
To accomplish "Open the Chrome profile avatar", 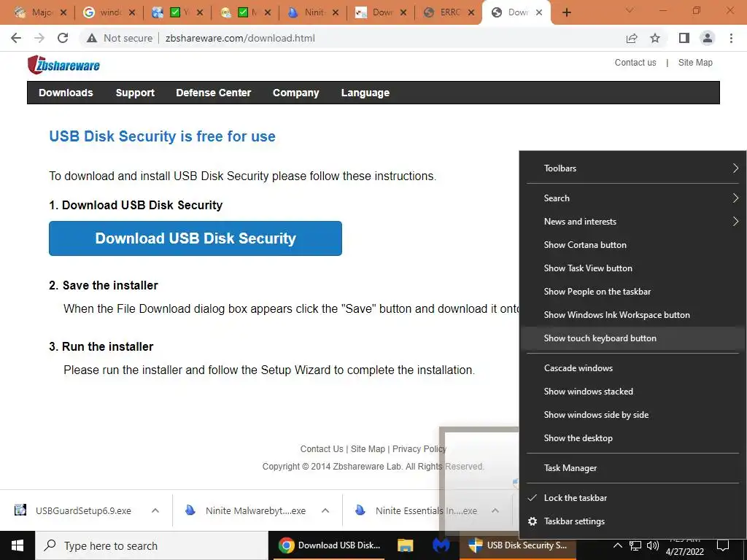I will pyautogui.click(x=708, y=38).
